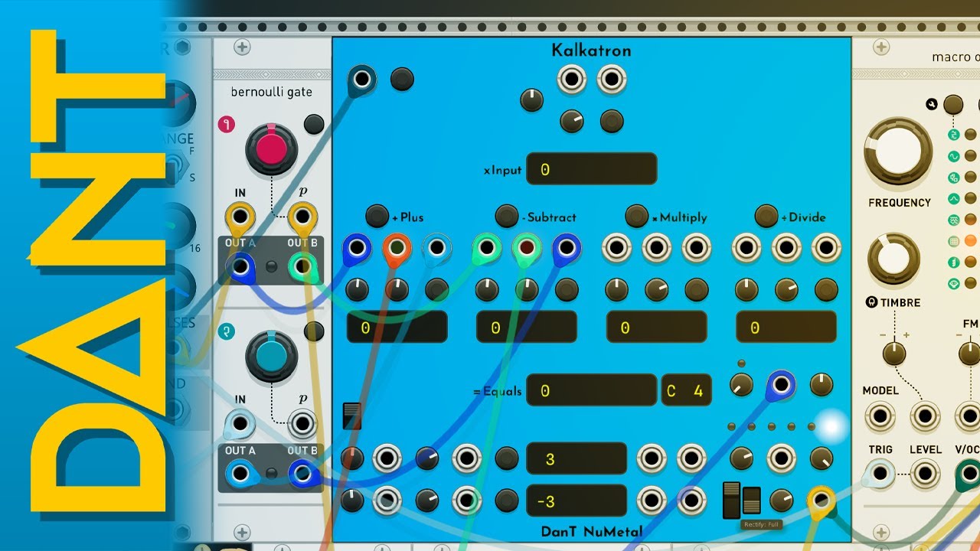Viewport: 980px width, 551px height.
Task: Toggle the Multiply operation button
Action: point(637,217)
